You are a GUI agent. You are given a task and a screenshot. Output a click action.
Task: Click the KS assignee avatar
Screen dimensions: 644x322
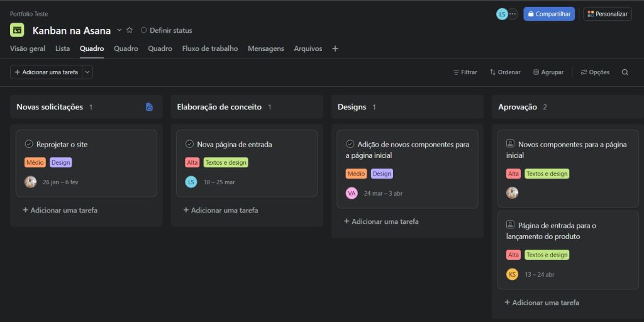(512, 274)
